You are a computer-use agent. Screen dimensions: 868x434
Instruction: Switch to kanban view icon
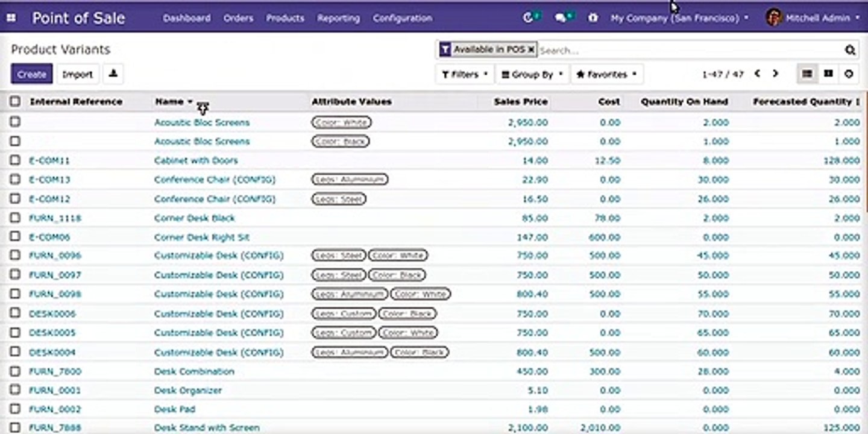click(828, 74)
